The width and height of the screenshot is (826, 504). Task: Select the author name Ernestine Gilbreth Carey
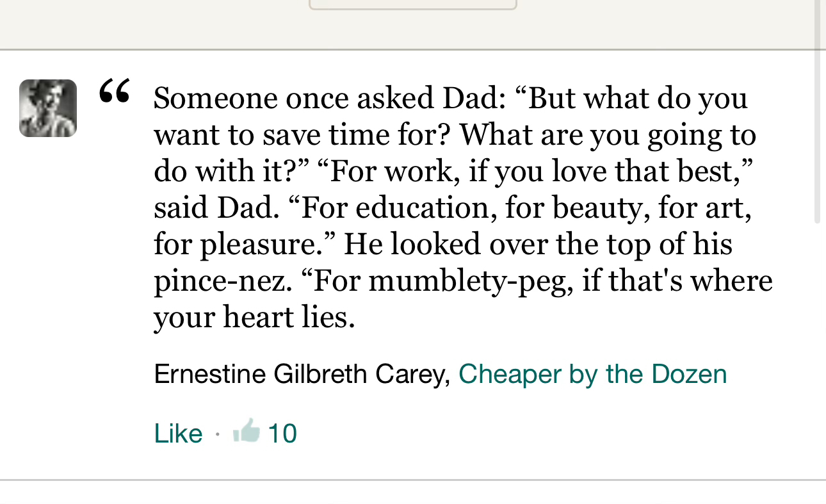[302, 374]
